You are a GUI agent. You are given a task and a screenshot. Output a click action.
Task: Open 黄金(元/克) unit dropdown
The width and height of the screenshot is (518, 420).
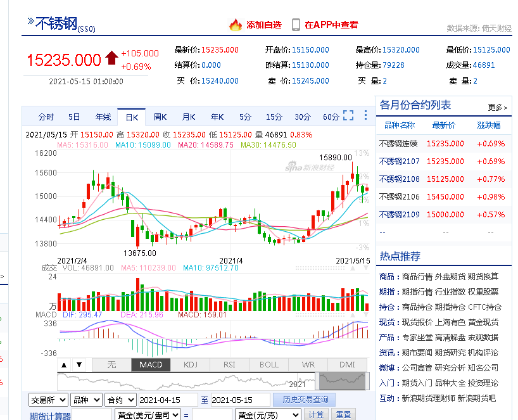coord(268,415)
